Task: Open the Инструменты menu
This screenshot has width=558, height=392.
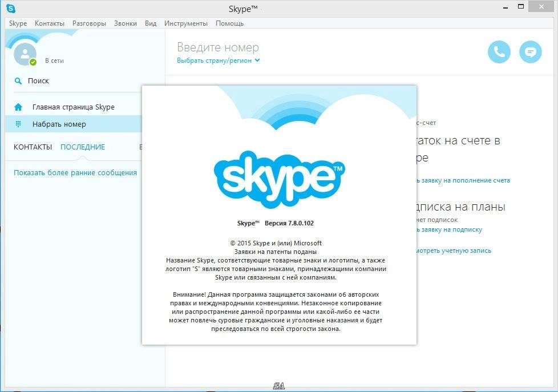Action: [186, 23]
